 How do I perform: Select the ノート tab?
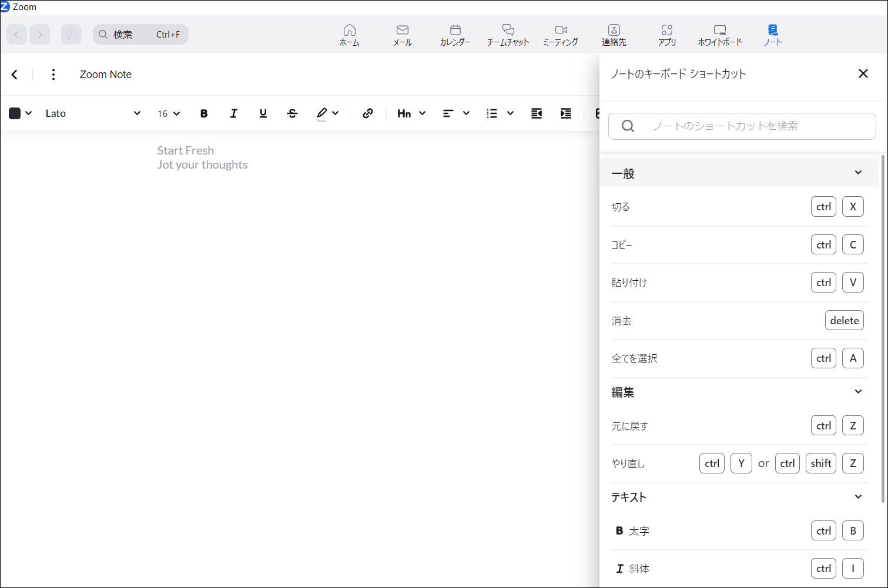(x=773, y=35)
